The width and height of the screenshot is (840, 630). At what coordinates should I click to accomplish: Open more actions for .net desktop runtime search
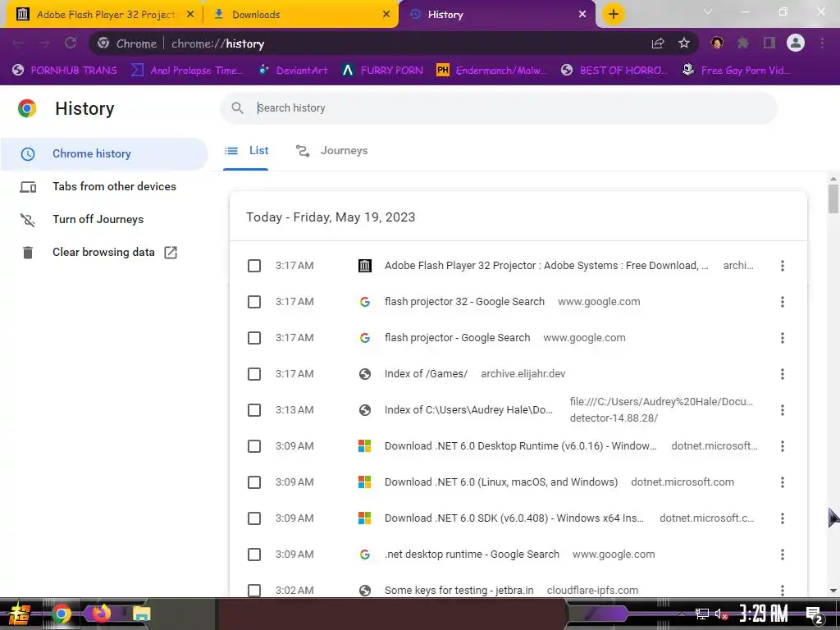(x=782, y=555)
